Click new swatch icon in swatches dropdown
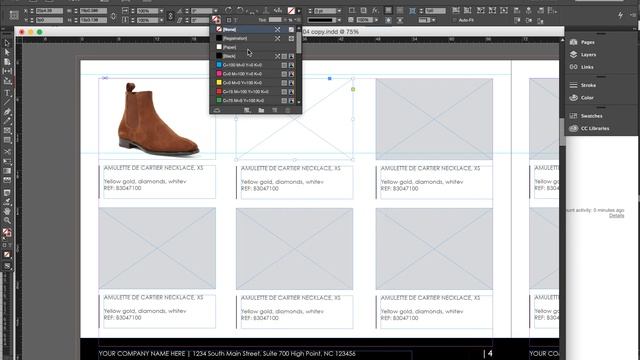 275,110
